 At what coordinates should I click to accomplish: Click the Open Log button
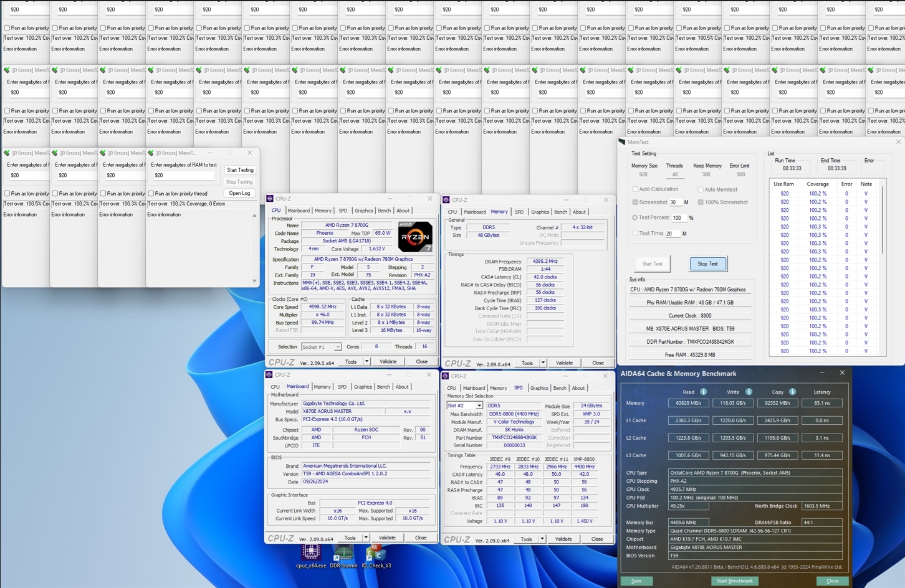[x=240, y=193]
